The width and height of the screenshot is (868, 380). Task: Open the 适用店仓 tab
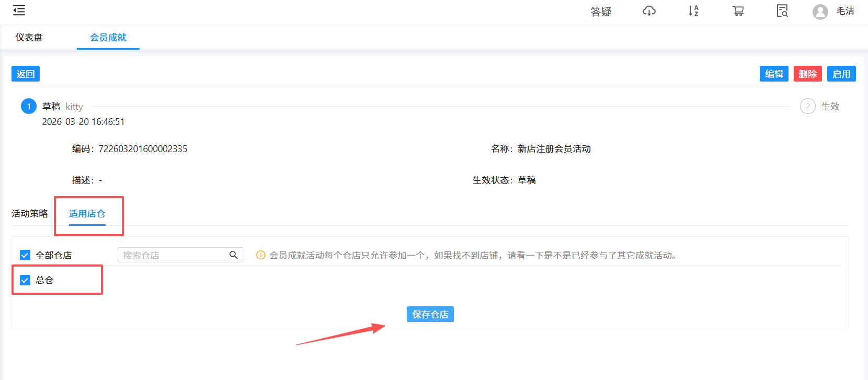click(87, 214)
